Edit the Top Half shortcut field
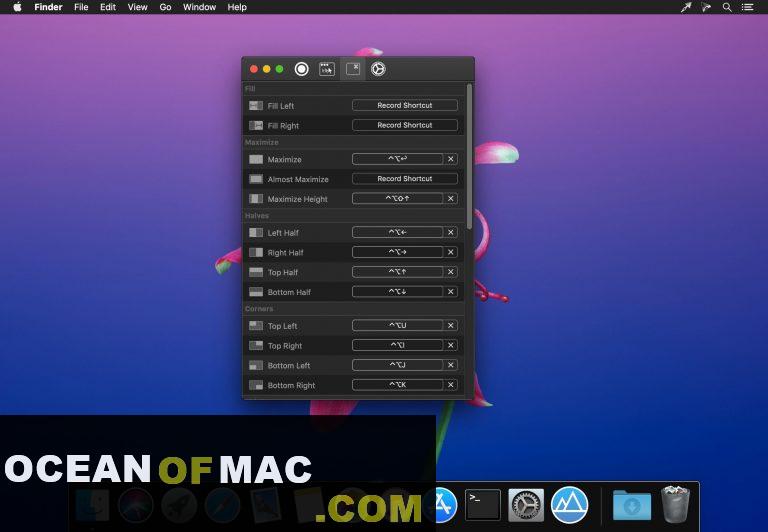This screenshot has height=532, width=768. tap(398, 272)
